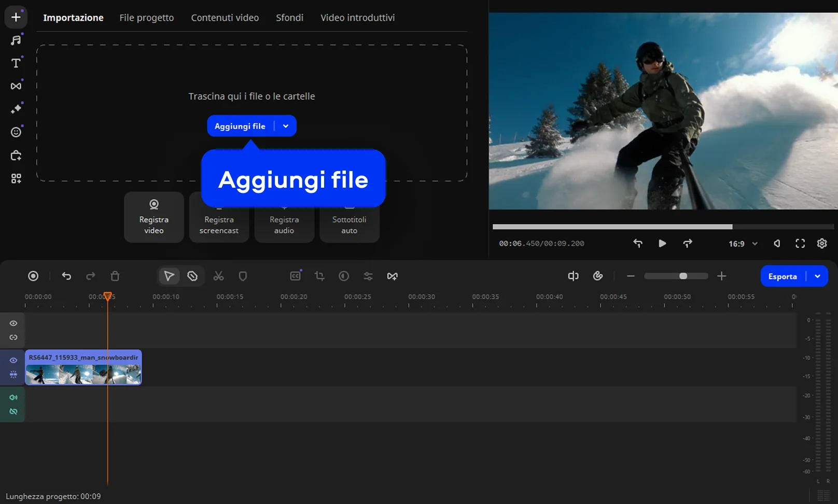Viewport: 838px width, 504px height.
Task: Click the Esporta button
Action: (x=782, y=276)
